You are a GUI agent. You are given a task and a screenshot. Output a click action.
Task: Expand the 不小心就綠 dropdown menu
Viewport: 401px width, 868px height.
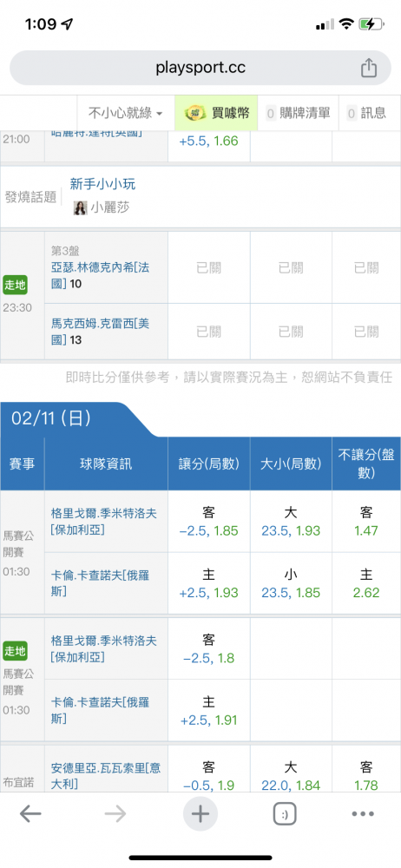126,114
